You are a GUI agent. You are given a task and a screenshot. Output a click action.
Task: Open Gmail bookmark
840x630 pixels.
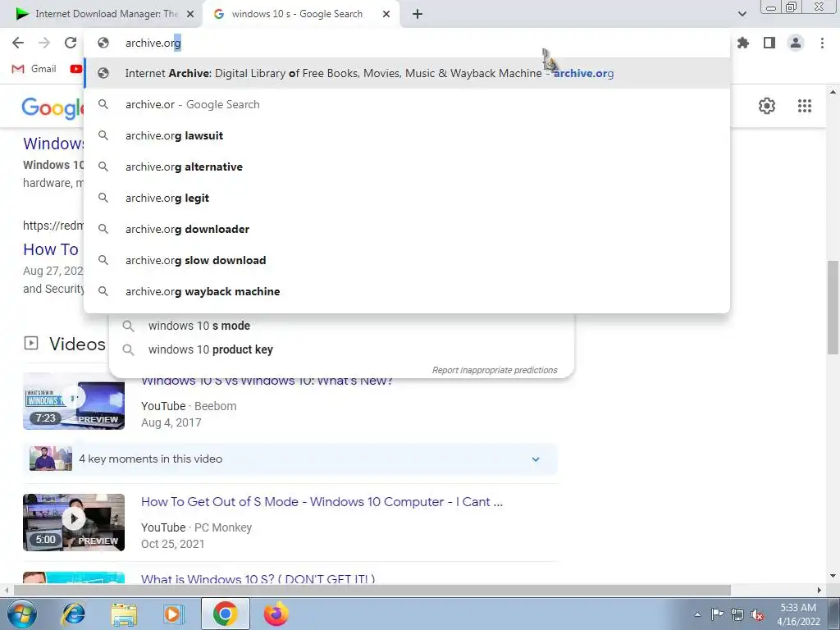tap(34, 69)
